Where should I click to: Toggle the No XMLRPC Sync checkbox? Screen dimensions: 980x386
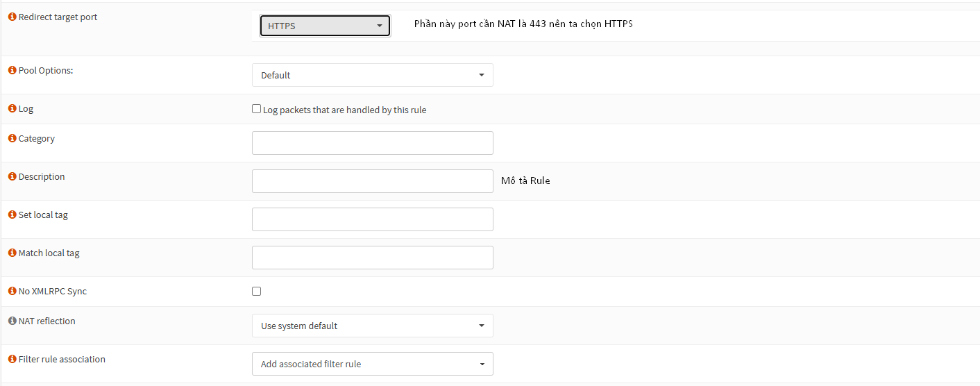(256, 291)
